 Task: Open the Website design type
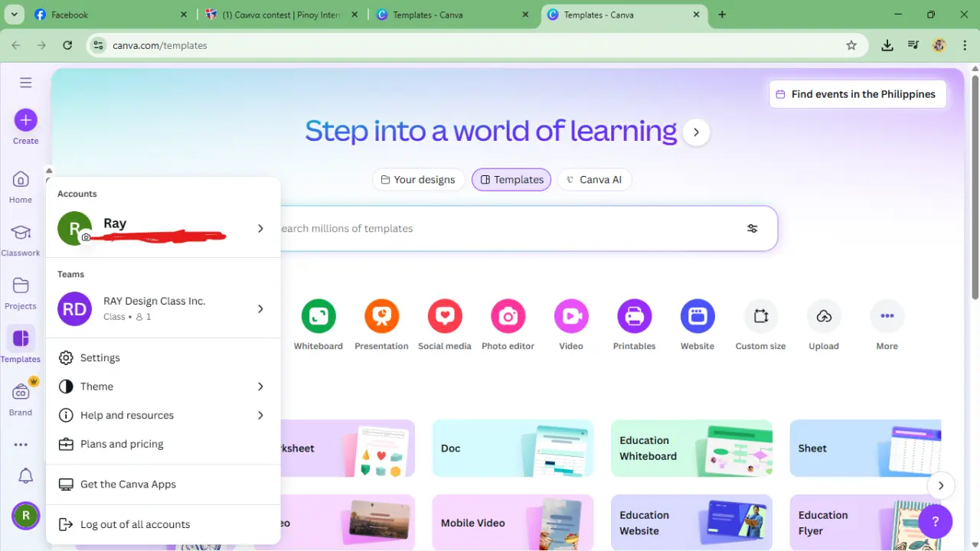(697, 325)
